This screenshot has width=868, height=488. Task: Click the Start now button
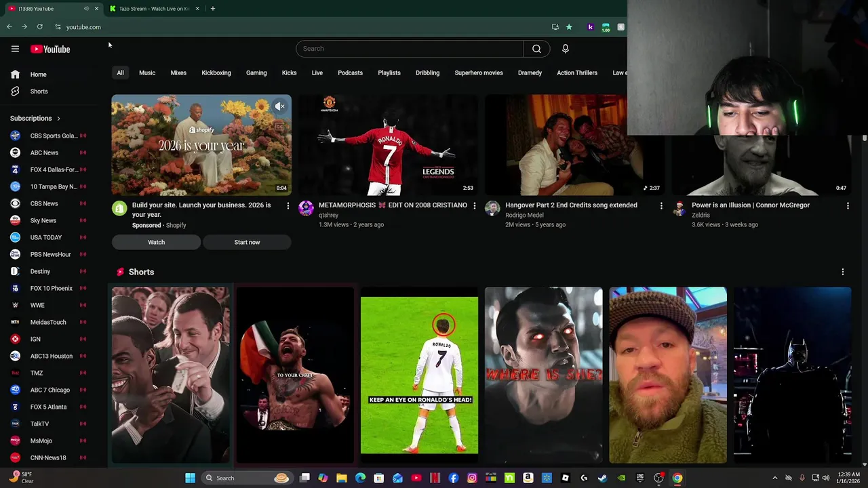coord(247,242)
